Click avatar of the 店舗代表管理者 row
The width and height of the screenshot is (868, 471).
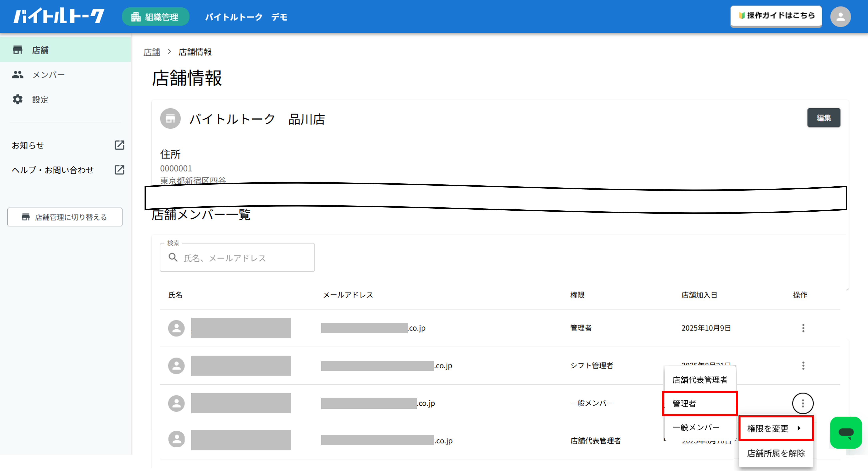[x=176, y=439]
